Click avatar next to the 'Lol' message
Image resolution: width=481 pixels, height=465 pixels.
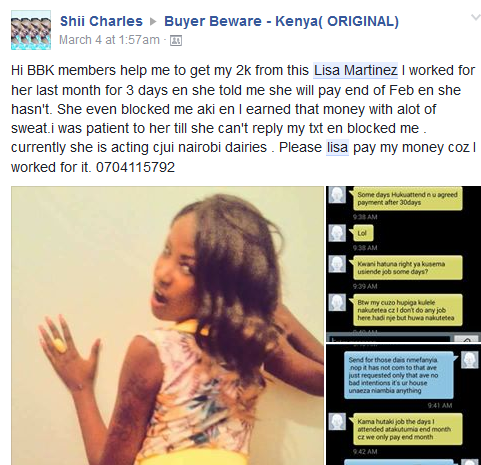[x=337, y=233]
